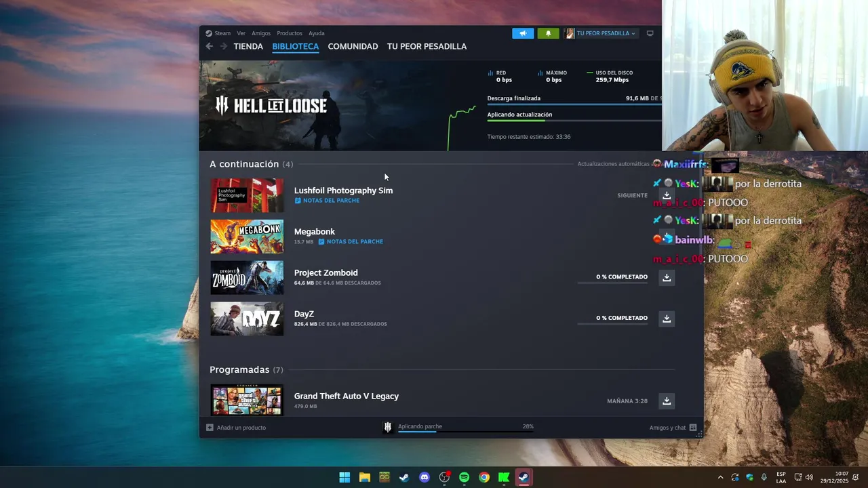Screen dimensions: 868x488
Task: Download Lushfoil Photography Sim now
Action: (x=667, y=195)
